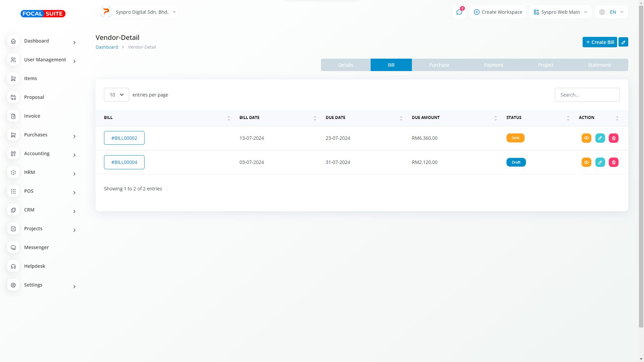Click the Create Bill button
Image resolution: width=644 pixels, height=362 pixels.
point(599,42)
